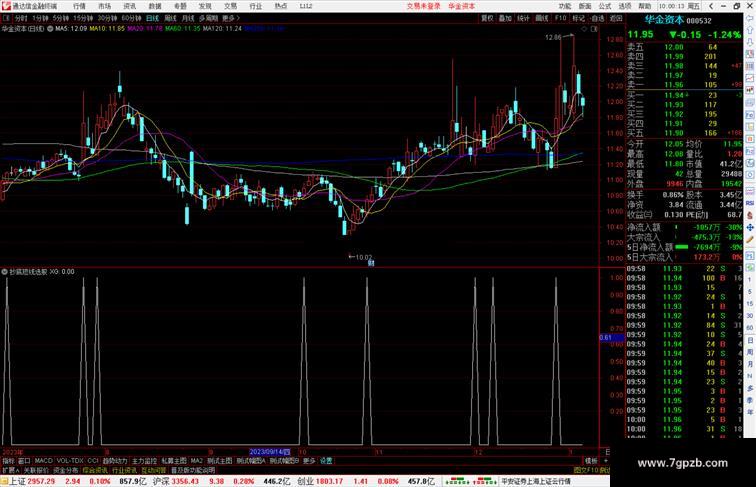Switch chart to 15分钟 period
Image resolution: width=756 pixels, height=487 pixels.
pyautogui.click(x=83, y=18)
